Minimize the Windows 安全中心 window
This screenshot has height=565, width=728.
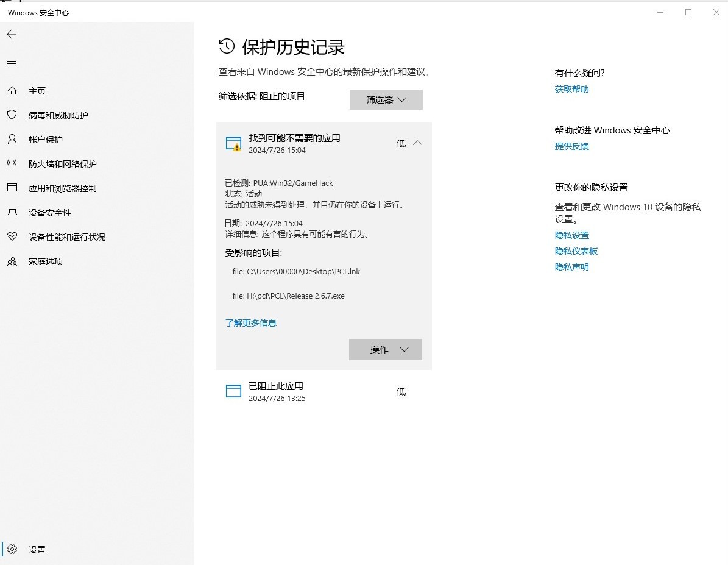pos(660,13)
